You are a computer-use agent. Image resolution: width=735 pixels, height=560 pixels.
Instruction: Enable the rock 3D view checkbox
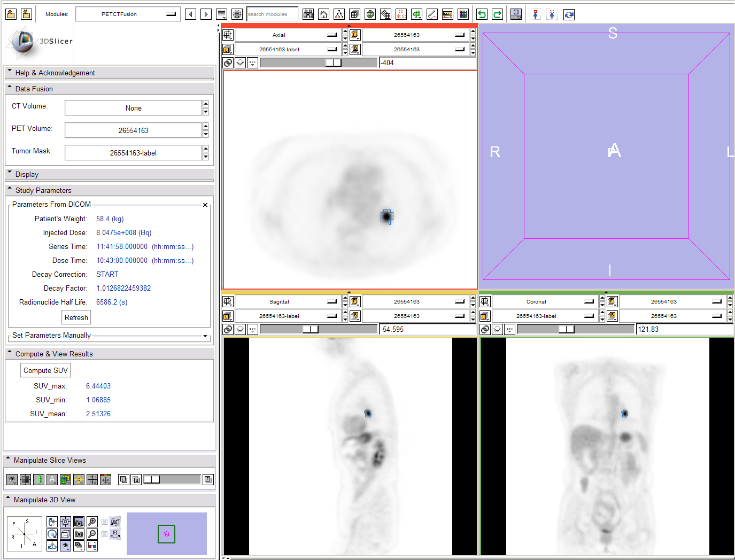(x=105, y=534)
